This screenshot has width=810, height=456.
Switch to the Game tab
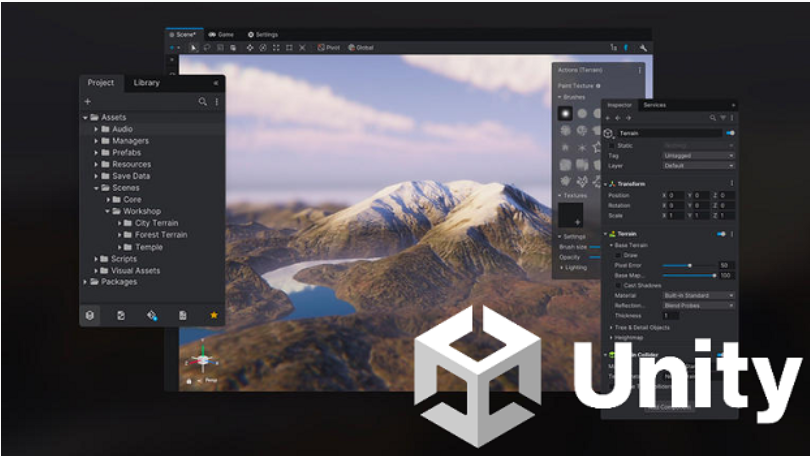(221, 35)
